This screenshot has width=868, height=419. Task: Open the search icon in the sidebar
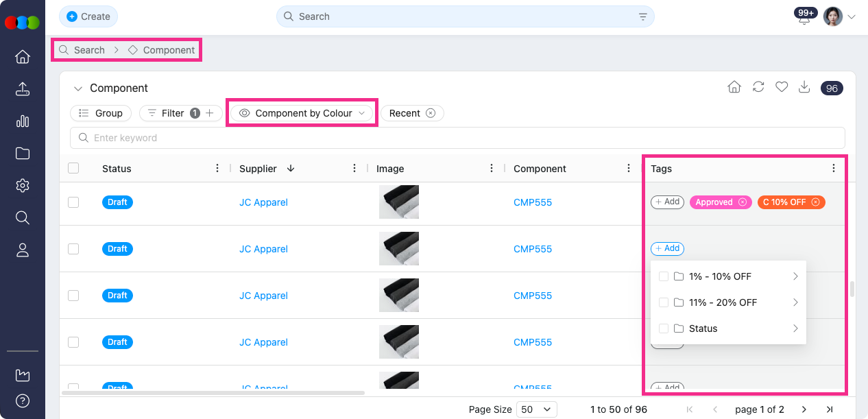tap(22, 217)
